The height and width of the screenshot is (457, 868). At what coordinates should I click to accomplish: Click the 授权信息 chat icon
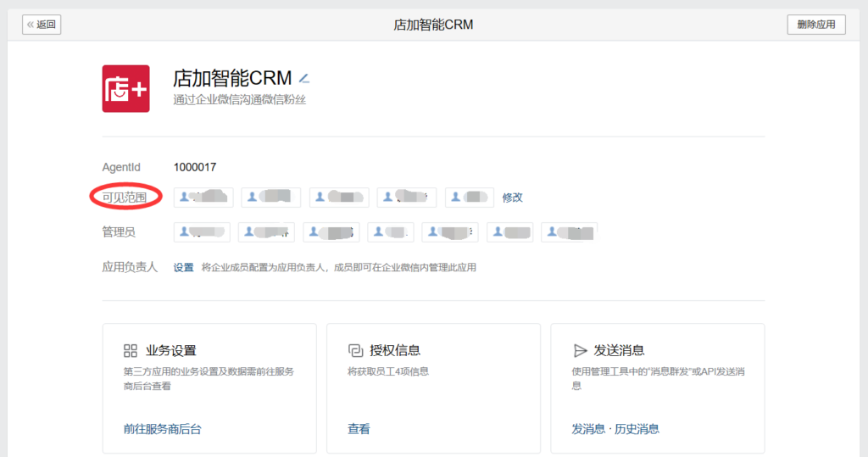click(x=355, y=351)
